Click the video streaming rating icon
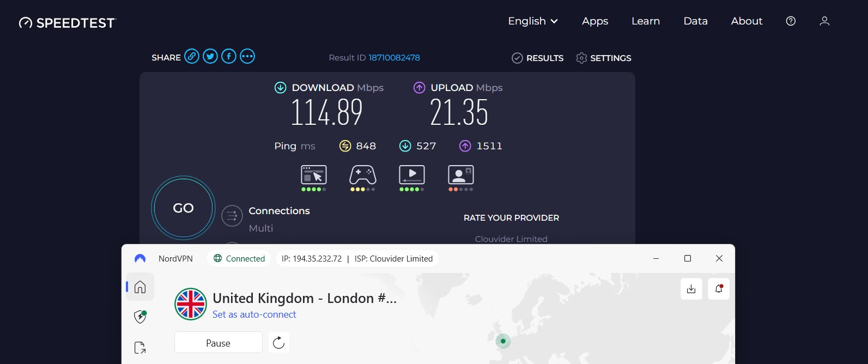Image resolution: width=868 pixels, height=364 pixels. pyautogui.click(x=412, y=175)
